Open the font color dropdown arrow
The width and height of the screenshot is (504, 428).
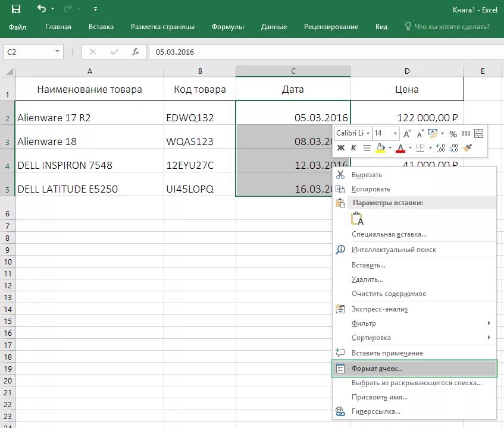(x=410, y=147)
